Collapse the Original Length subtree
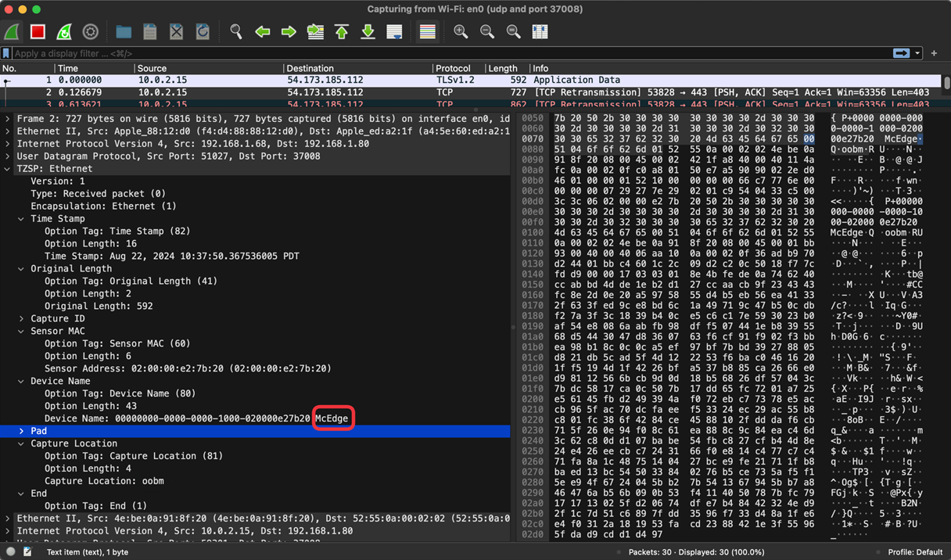This screenshot has width=951, height=560. [x=21, y=268]
